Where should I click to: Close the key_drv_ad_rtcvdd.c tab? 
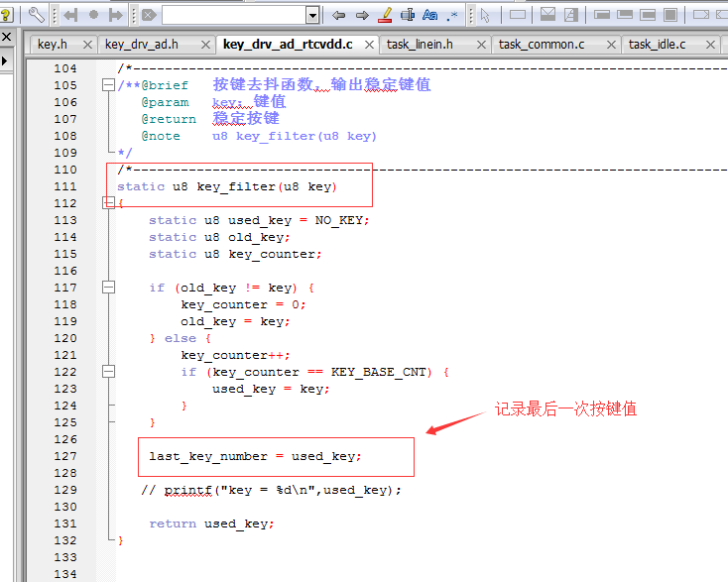click(369, 45)
